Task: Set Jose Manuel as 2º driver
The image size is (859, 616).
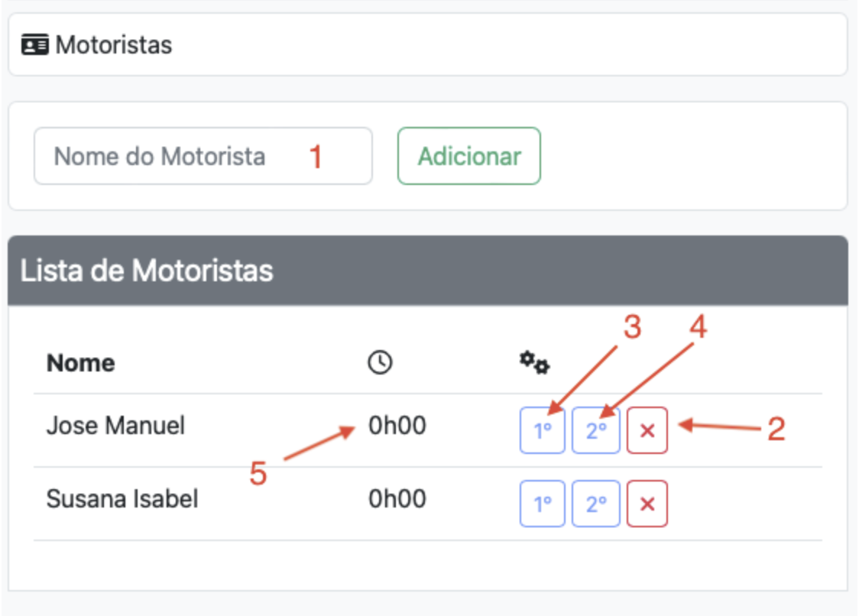Action: (596, 430)
